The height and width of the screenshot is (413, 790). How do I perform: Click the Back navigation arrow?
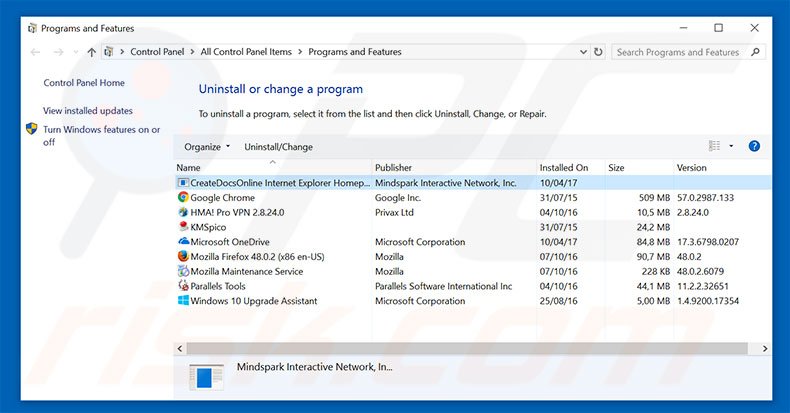click(x=35, y=52)
